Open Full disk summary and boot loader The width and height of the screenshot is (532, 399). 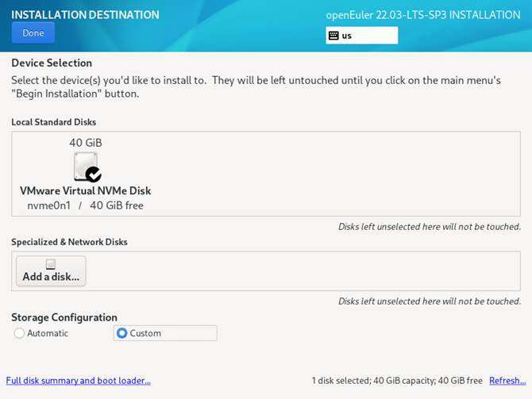tap(78, 381)
